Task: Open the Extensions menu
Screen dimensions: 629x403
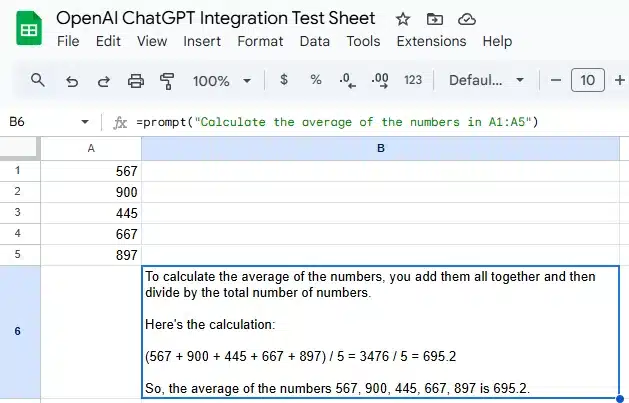Action: point(431,41)
